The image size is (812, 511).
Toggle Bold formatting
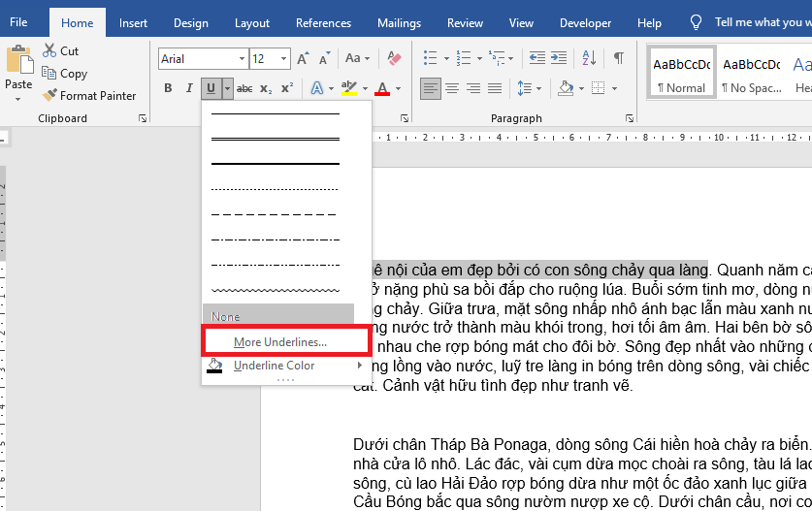(x=167, y=89)
